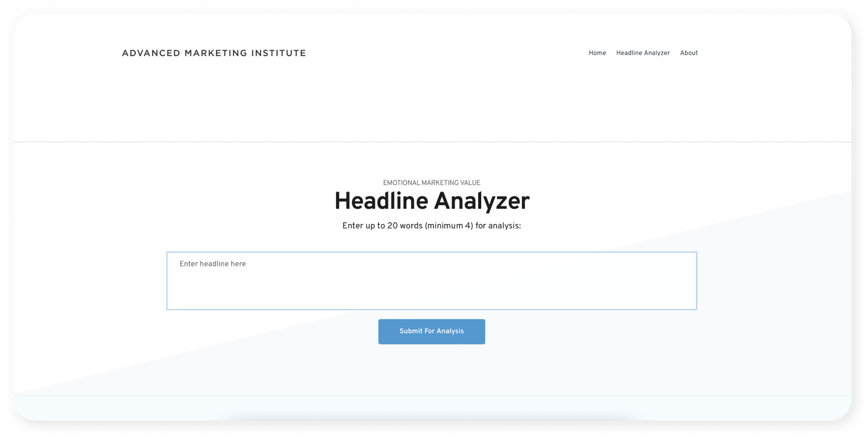This screenshot has height=437, width=868.
Task: Click the 'Enter up to 20 words' instruction text
Action: pyautogui.click(x=432, y=226)
